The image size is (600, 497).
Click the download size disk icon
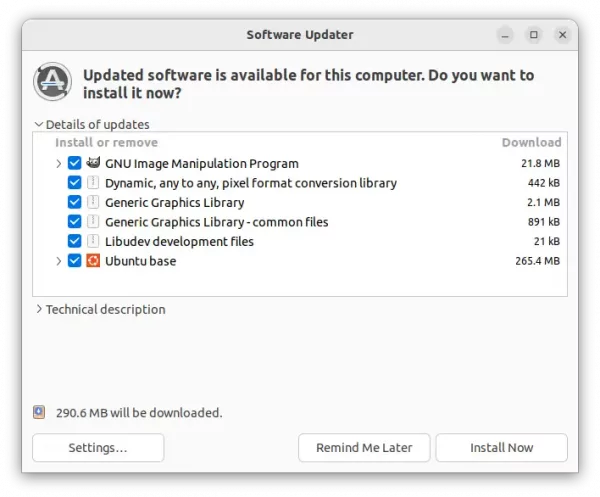pyautogui.click(x=39, y=412)
